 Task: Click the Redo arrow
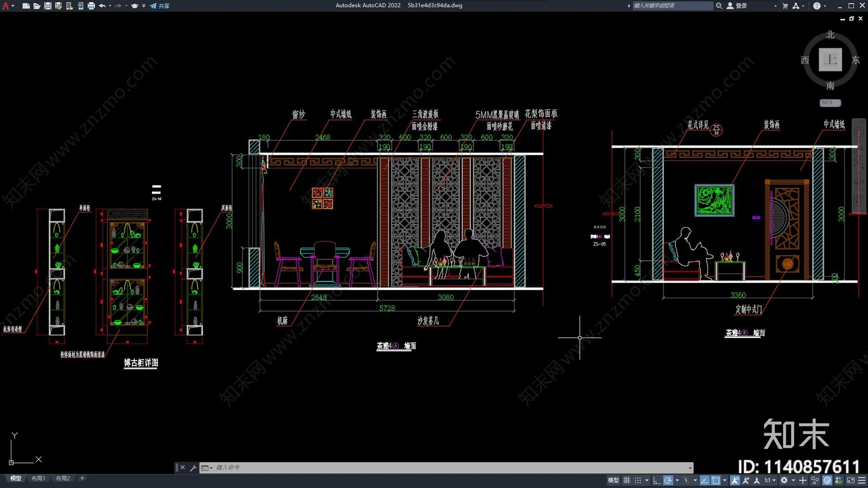118,5
